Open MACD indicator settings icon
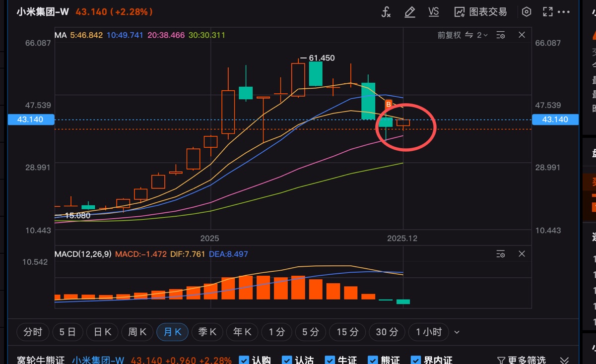The height and width of the screenshot is (364, 596). tap(501, 254)
